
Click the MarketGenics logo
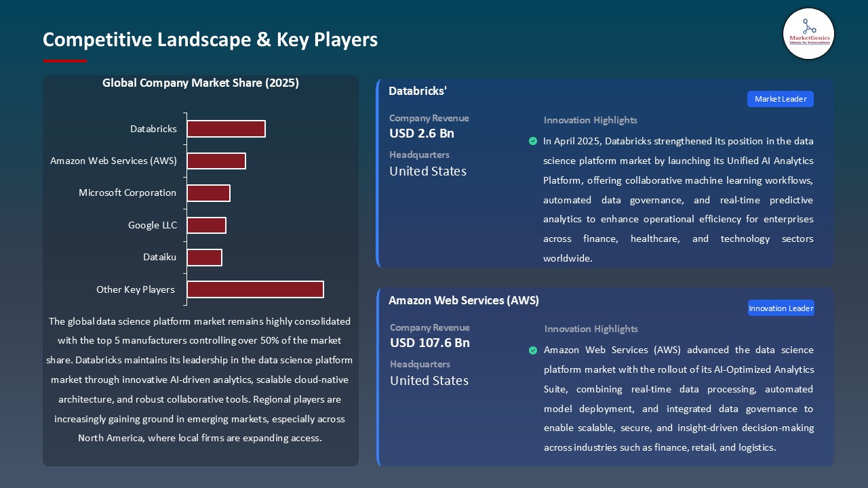(808, 34)
